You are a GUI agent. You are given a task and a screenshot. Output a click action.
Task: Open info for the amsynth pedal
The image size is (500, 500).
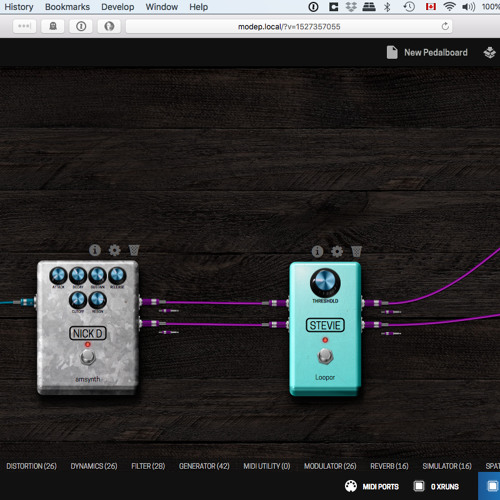tap(95, 250)
